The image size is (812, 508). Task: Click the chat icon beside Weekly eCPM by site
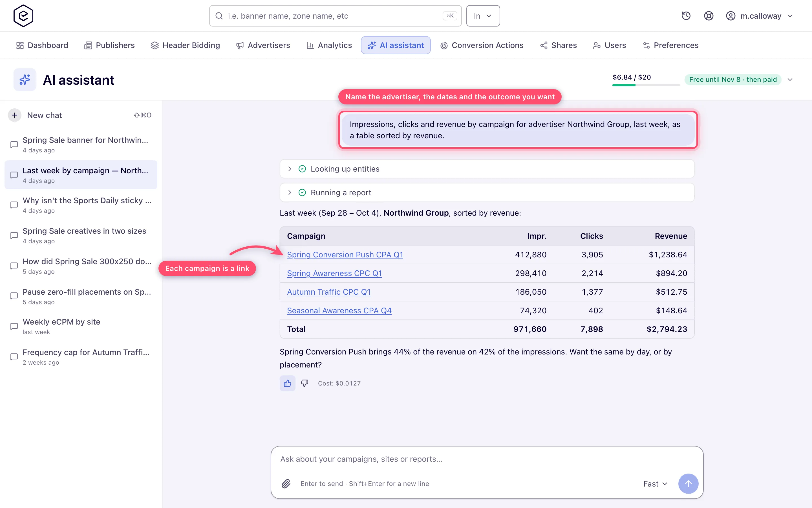pos(14,326)
